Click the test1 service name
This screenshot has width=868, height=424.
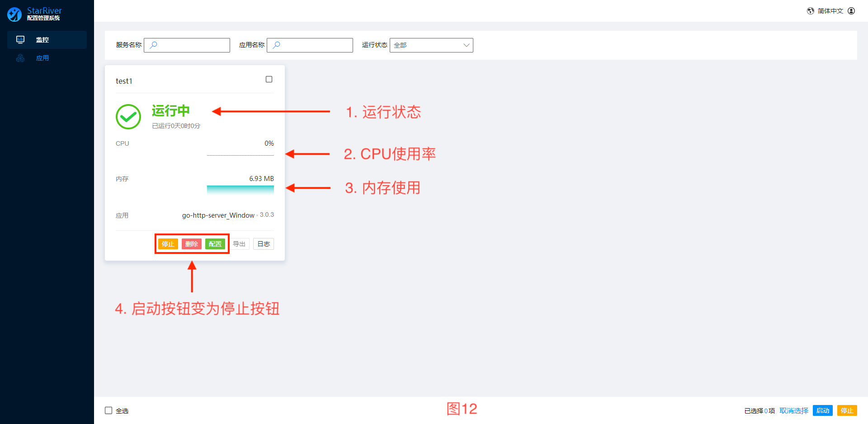coord(124,81)
